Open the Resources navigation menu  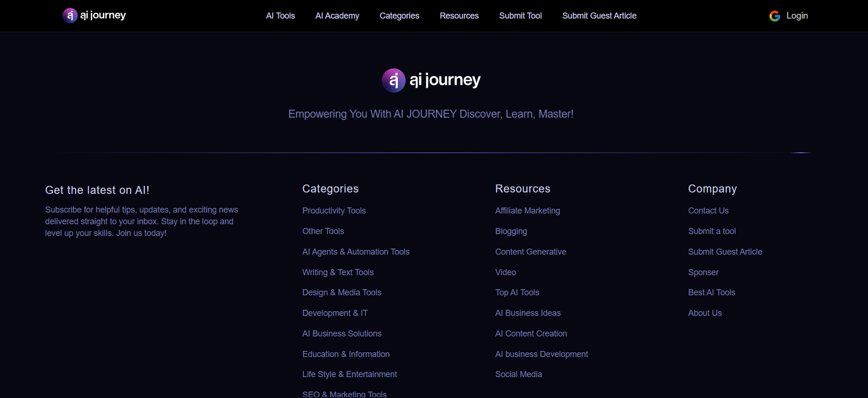(x=459, y=16)
